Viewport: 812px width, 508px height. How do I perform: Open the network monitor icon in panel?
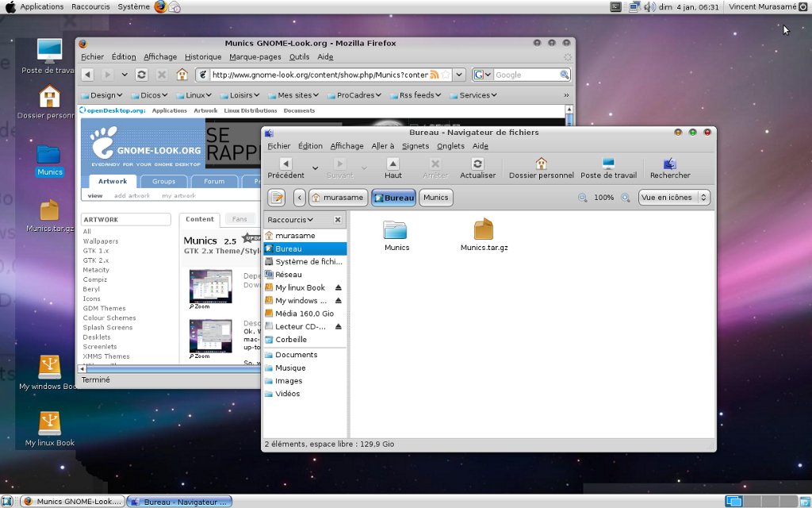635,6
